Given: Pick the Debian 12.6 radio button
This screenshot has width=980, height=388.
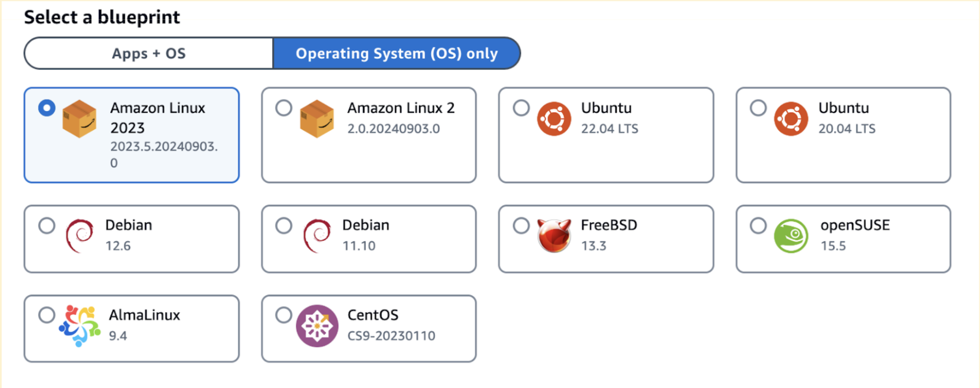Looking at the screenshot, I should tap(47, 225).
